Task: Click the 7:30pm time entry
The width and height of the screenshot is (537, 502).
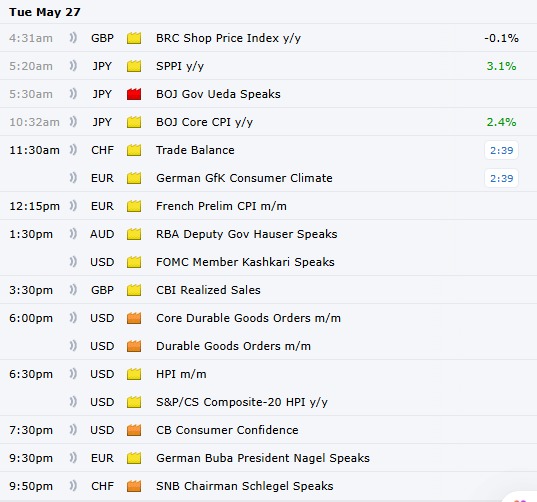Action: point(31,430)
